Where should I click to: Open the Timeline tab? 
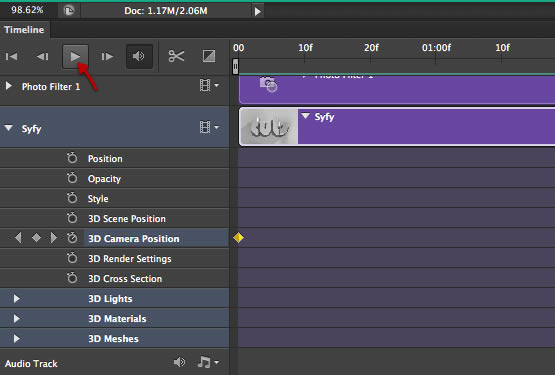(24, 30)
